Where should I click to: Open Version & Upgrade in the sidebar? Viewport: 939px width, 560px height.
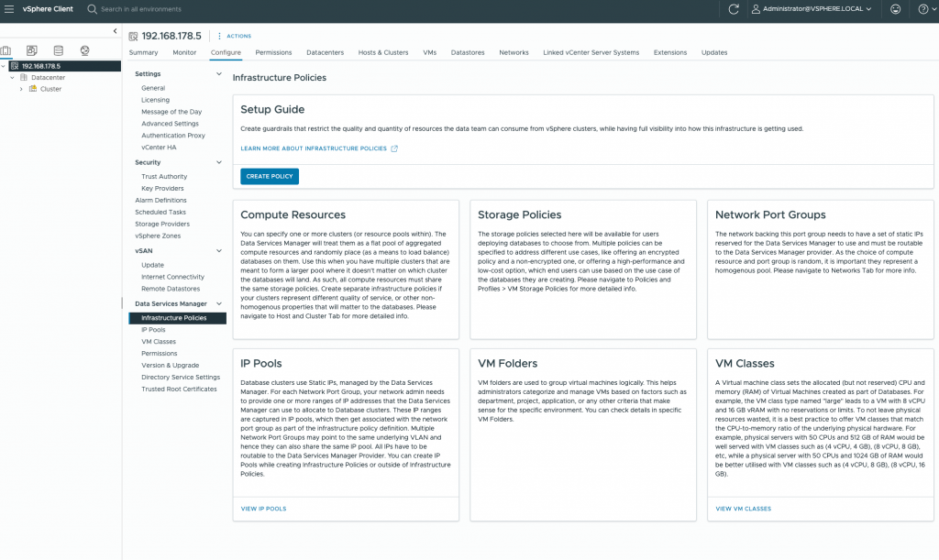(170, 366)
